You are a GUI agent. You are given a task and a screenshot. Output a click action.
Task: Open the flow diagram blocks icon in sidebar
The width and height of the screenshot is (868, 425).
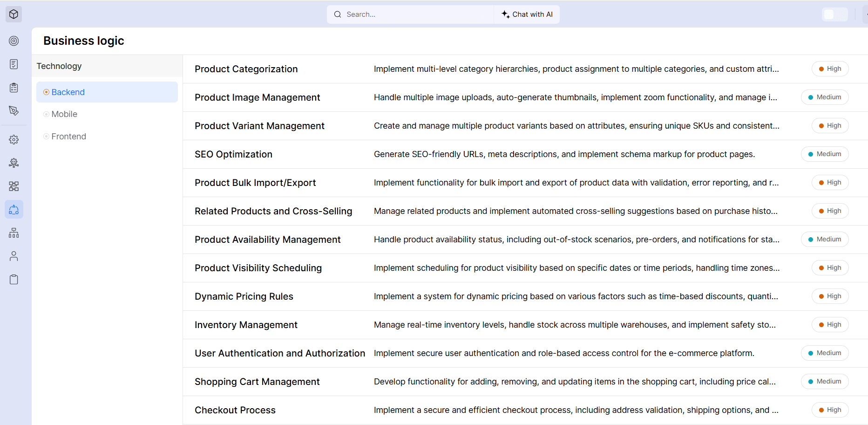coord(14,186)
